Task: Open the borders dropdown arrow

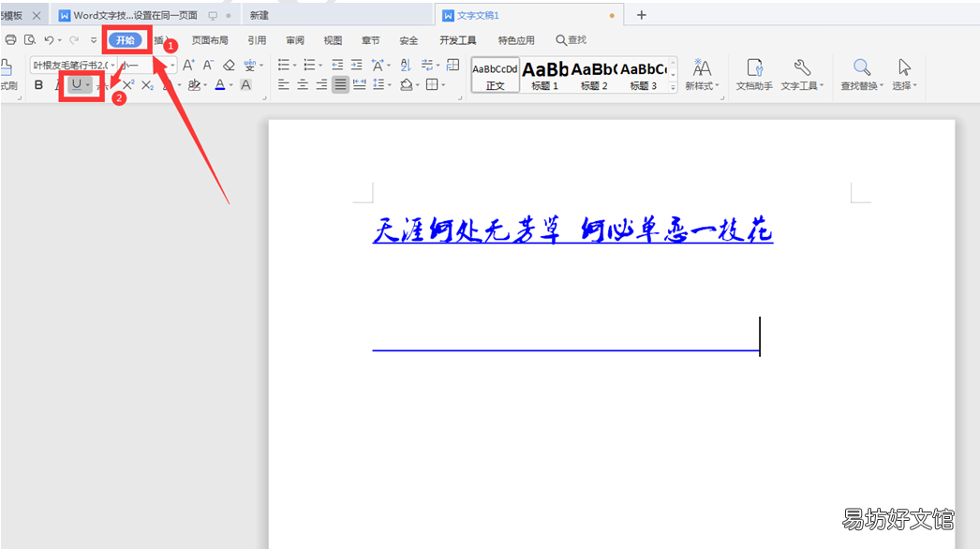Action: tap(443, 85)
